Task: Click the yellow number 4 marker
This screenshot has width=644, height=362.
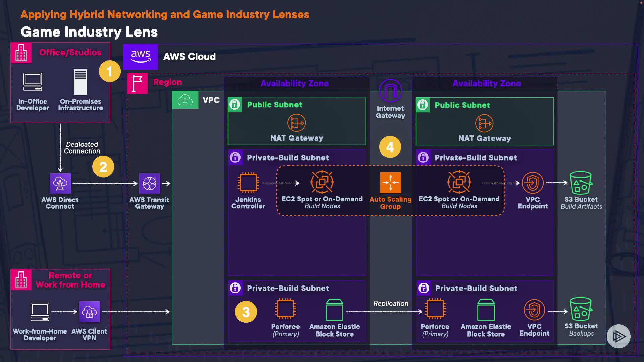Action: (x=390, y=147)
